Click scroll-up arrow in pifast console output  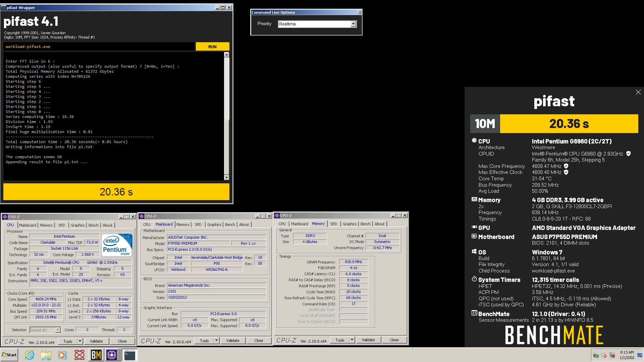226,55
